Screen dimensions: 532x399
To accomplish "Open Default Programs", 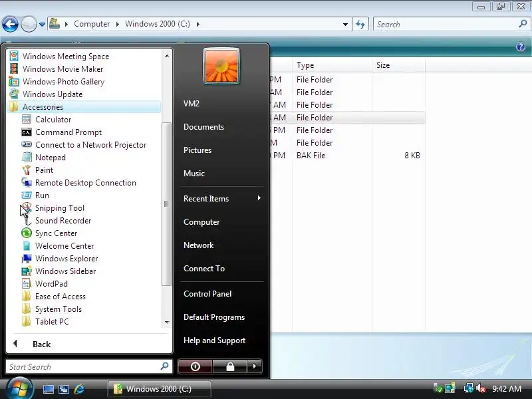I will [x=214, y=317].
